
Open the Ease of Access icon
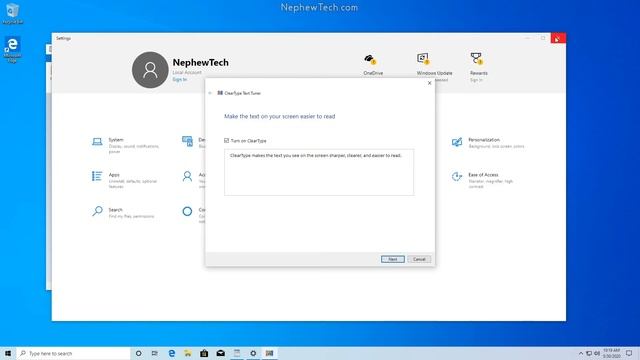click(x=457, y=176)
